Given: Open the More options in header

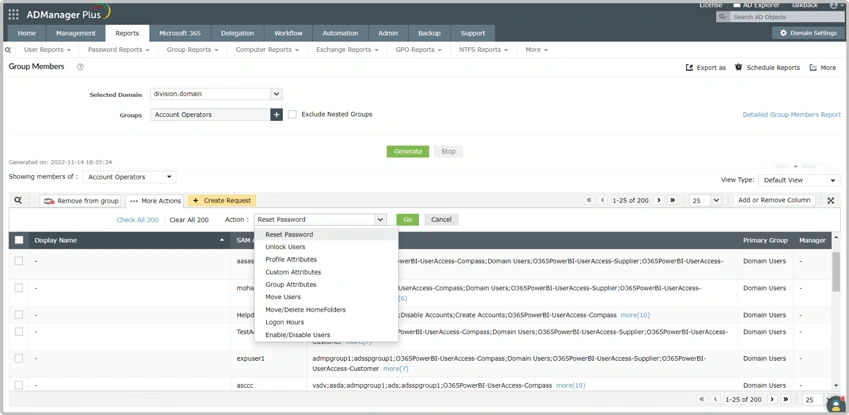Looking at the screenshot, I should click(822, 68).
